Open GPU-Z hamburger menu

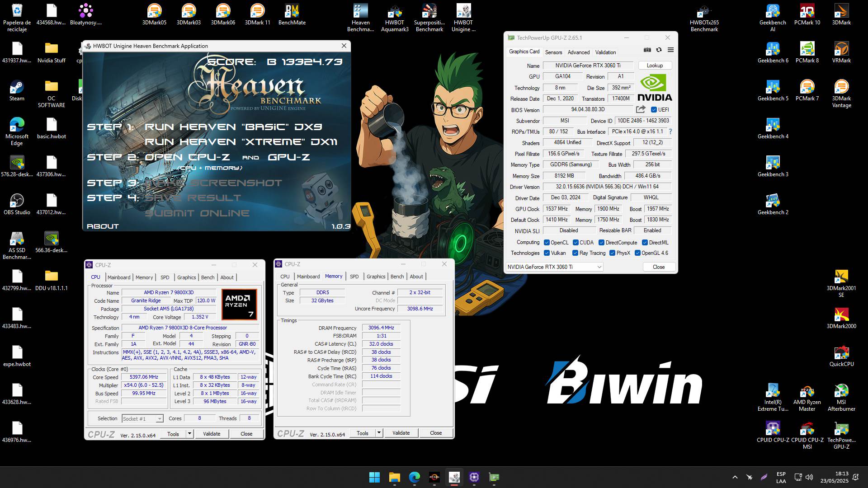coord(670,50)
